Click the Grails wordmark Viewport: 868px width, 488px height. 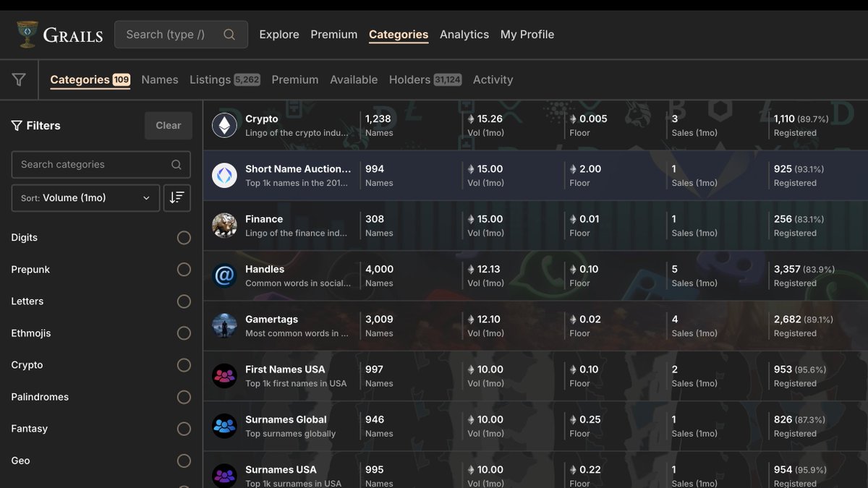pyautogui.click(x=73, y=35)
